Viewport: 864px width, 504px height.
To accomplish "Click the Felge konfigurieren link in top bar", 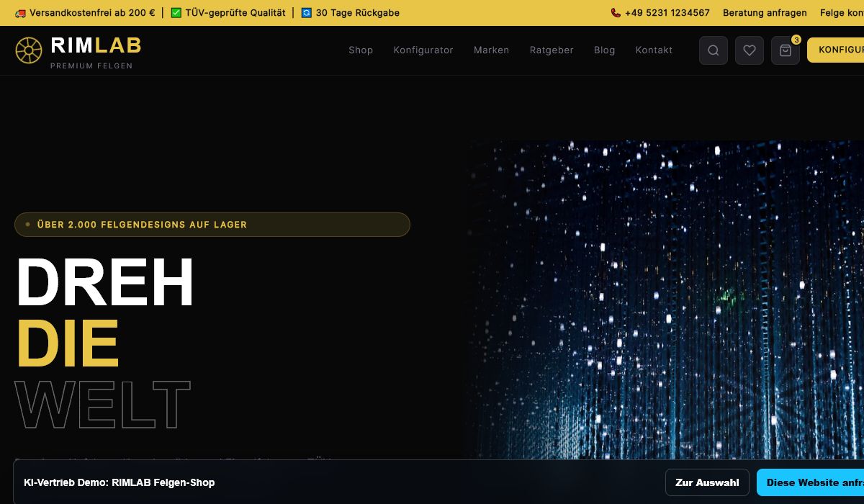I will tap(842, 13).
